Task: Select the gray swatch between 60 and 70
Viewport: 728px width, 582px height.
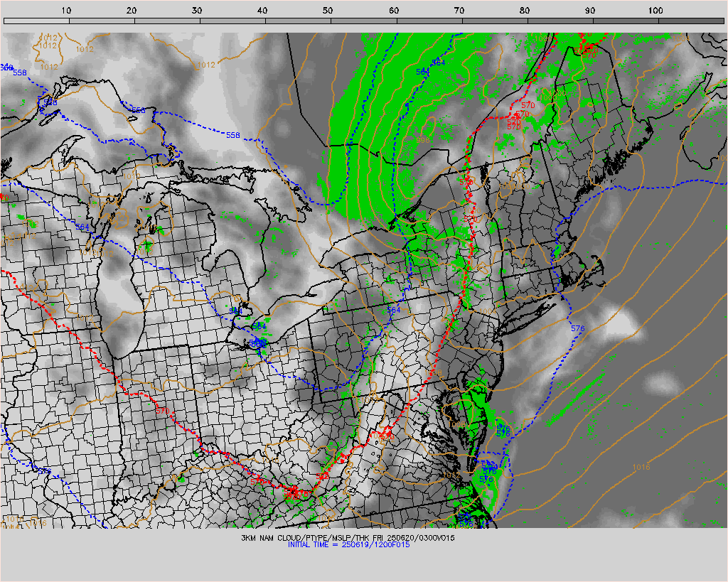Action: tap(429, 21)
